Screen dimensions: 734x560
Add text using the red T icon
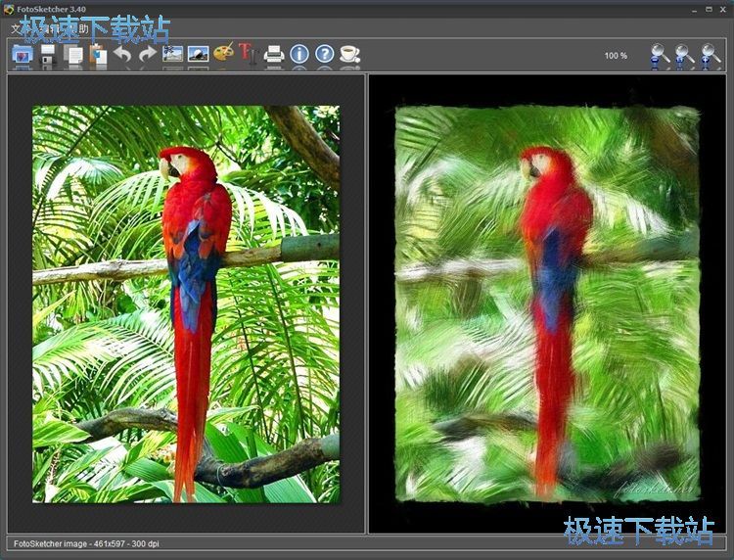coord(248,54)
